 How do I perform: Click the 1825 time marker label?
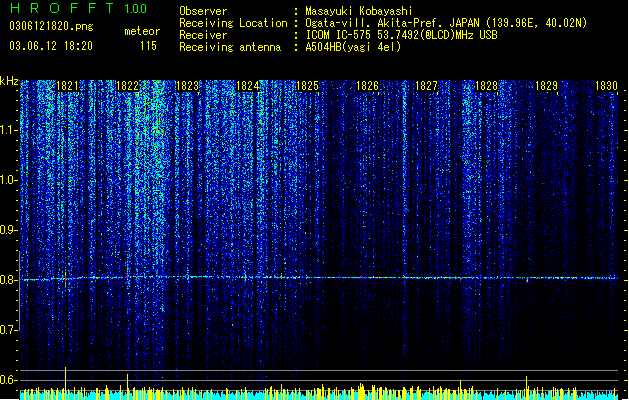pos(307,86)
